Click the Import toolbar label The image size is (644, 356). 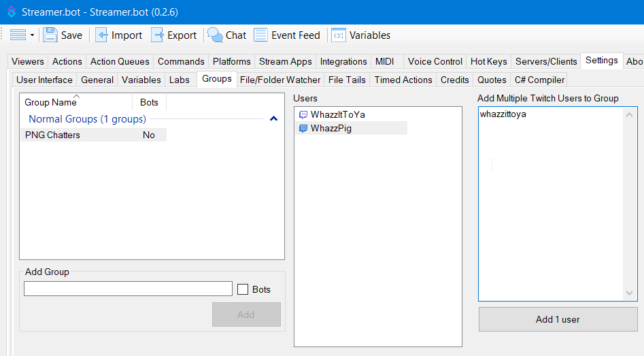point(127,35)
